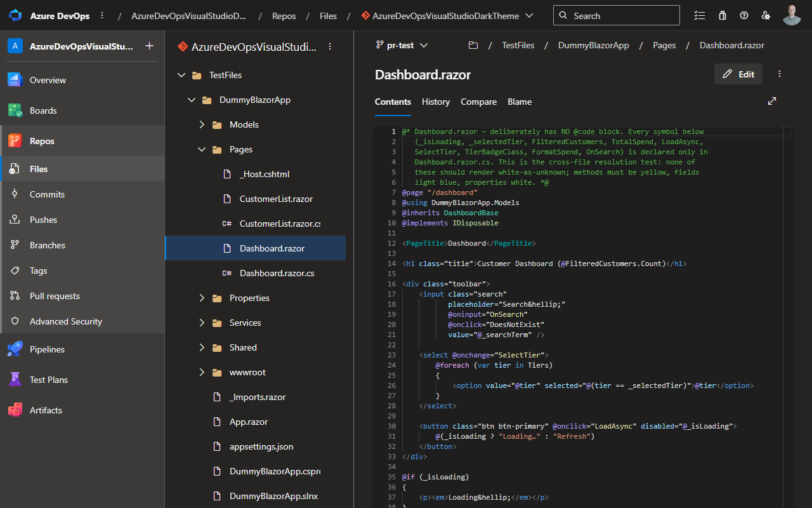Switch to the Contents tab

click(393, 102)
